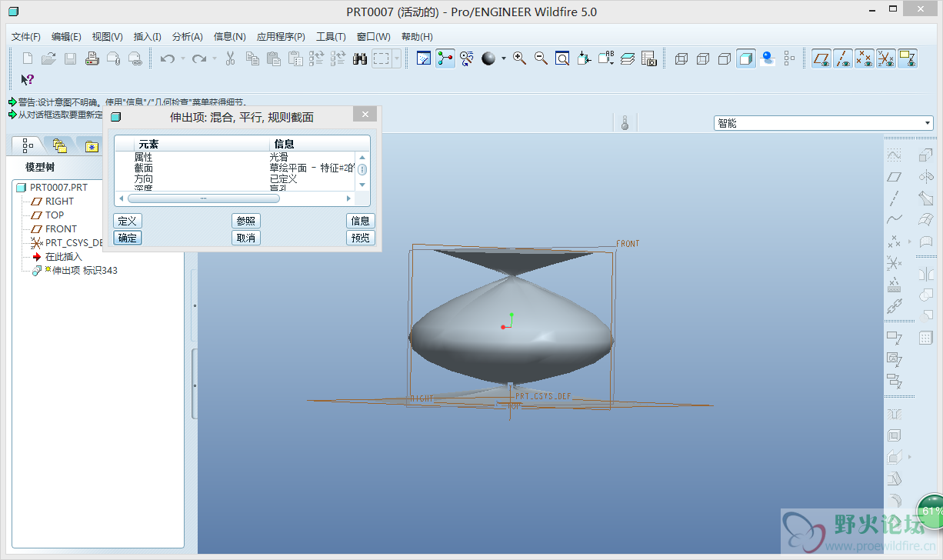Click the Redo arrow icon
The width and height of the screenshot is (943, 560).
[198, 58]
